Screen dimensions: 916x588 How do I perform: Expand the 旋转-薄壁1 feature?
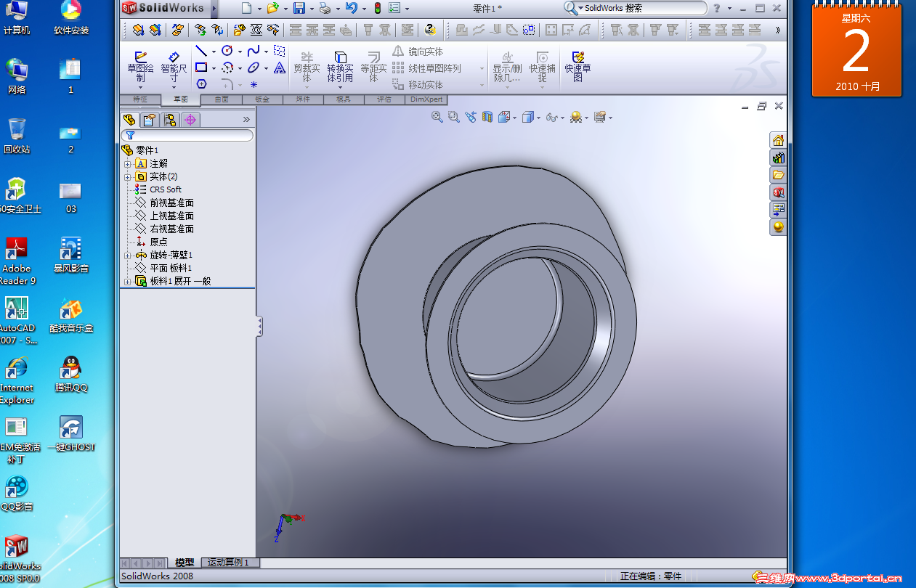(127, 255)
